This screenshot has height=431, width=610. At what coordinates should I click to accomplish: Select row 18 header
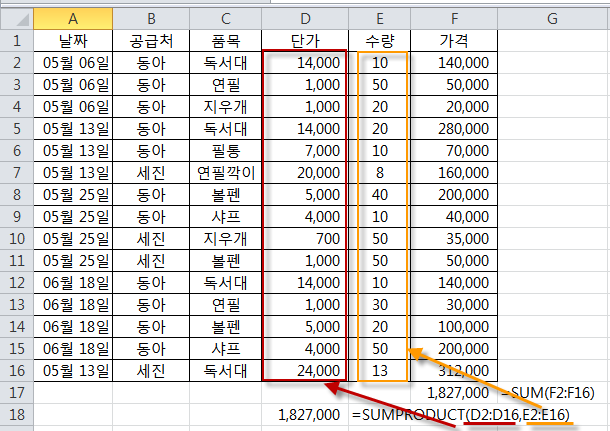(17, 414)
